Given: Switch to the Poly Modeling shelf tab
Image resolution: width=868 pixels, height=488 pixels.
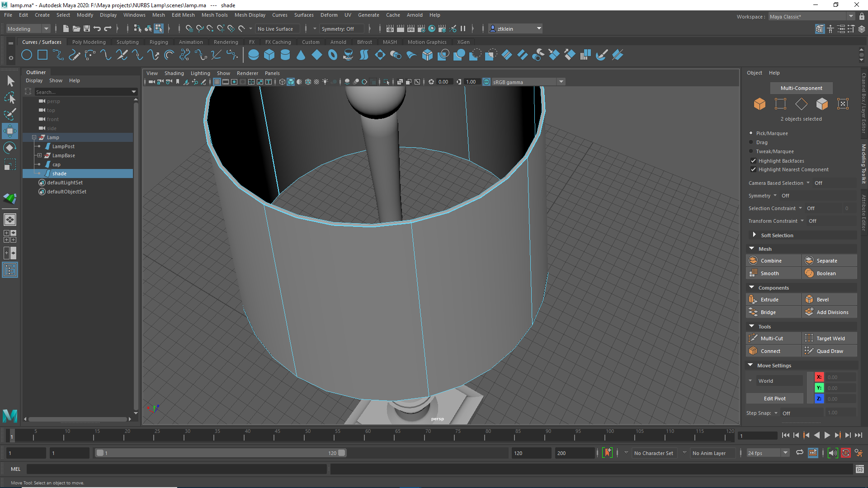Looking at the screenshot, I should click(x=89, y=42).
